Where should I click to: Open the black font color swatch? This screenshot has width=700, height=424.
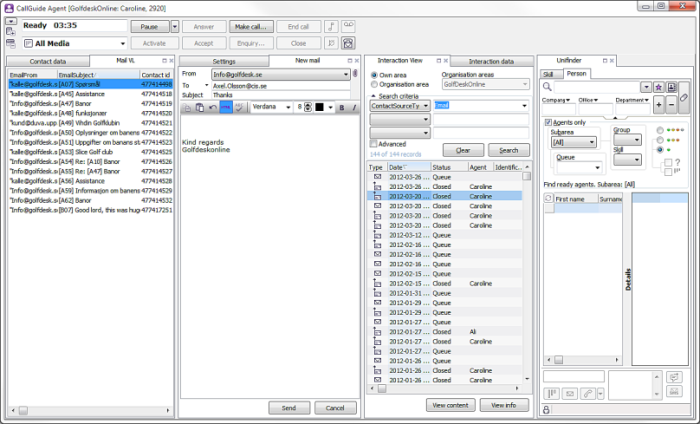320,107
